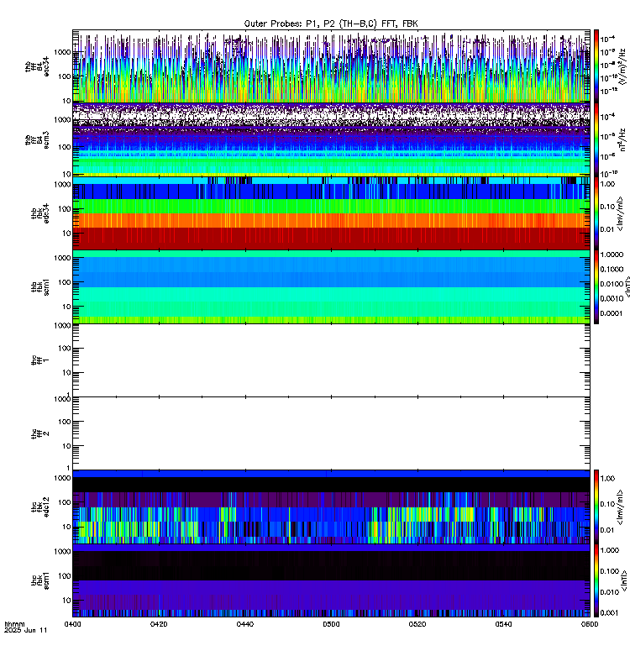Click inside the thb fff edc34 spectrogram panel
Viewport: 630px width, 672px height.
point(331,66)
